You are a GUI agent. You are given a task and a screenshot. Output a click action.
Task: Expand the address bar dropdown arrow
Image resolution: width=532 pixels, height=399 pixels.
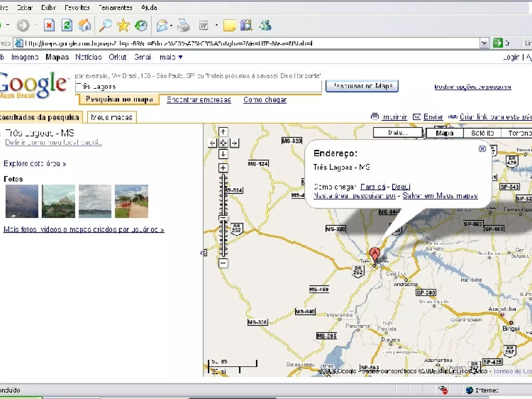484,43
